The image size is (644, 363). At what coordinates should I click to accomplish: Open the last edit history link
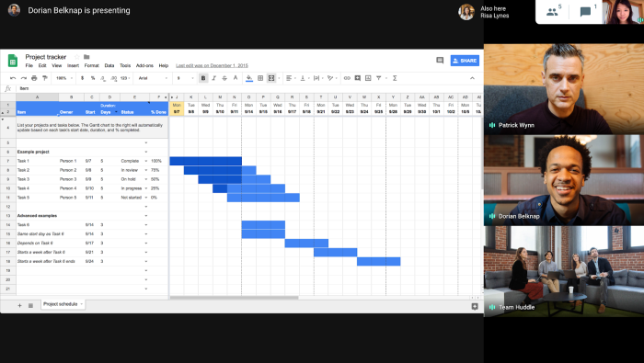(212, 65)
